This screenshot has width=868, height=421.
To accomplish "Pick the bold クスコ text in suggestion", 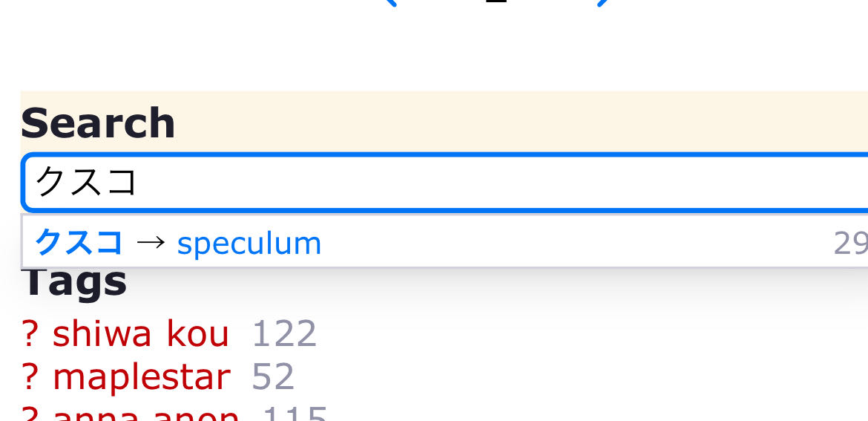I will tap(79, 243).
